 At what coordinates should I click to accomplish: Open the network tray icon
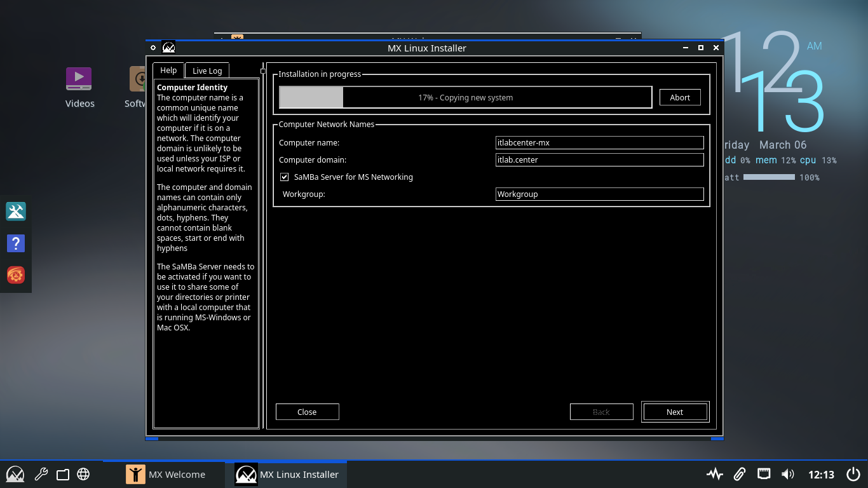(763, 474)
